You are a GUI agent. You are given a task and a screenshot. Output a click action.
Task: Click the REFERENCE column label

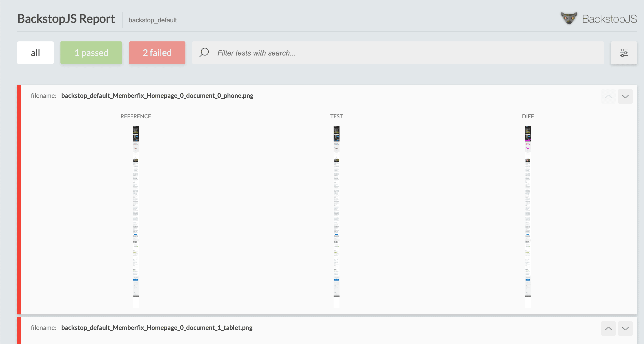[x=136, y=116]
